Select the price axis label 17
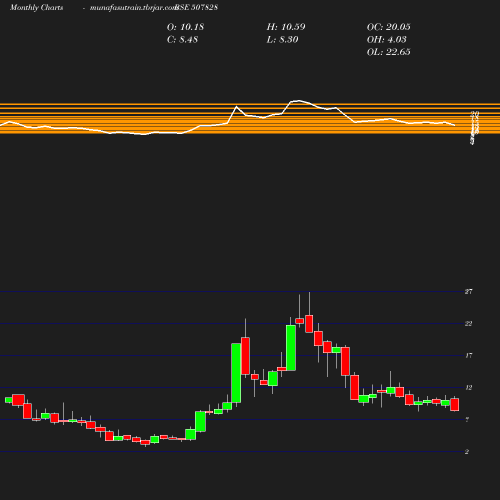The width and height of the screenshot is (500, 500). (469, 356)
